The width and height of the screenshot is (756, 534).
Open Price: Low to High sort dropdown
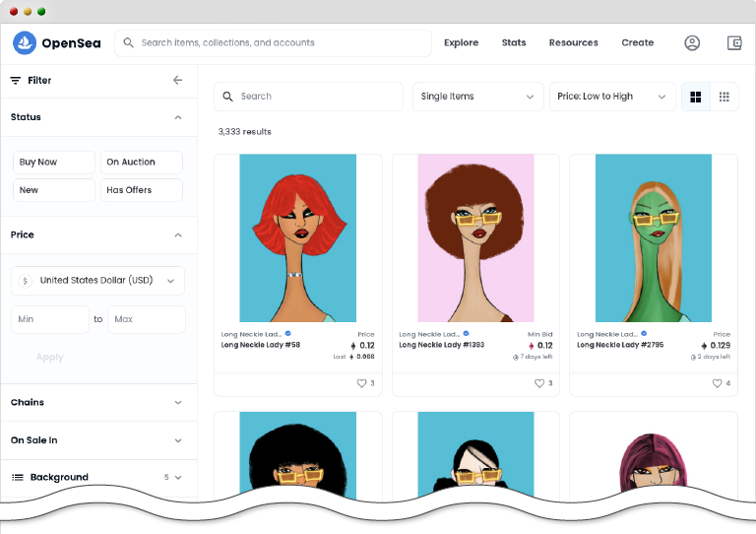[x=612, y=97]
